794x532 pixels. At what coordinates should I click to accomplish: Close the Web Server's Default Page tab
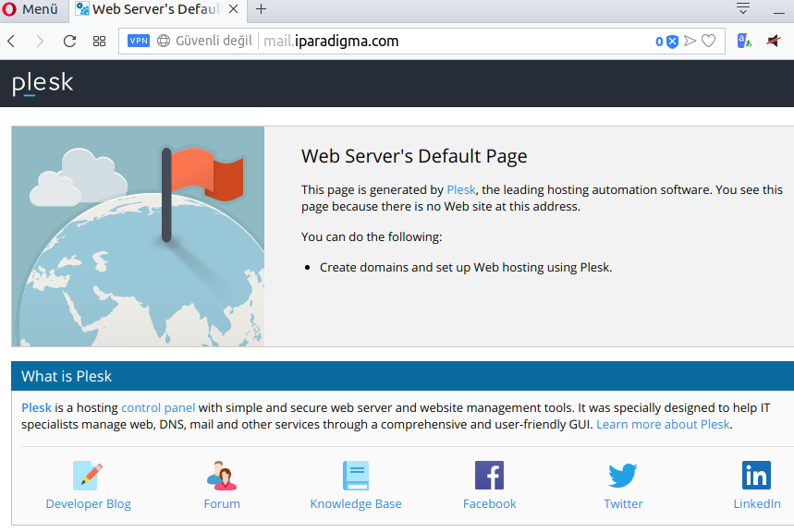click(x=234, y=9)
